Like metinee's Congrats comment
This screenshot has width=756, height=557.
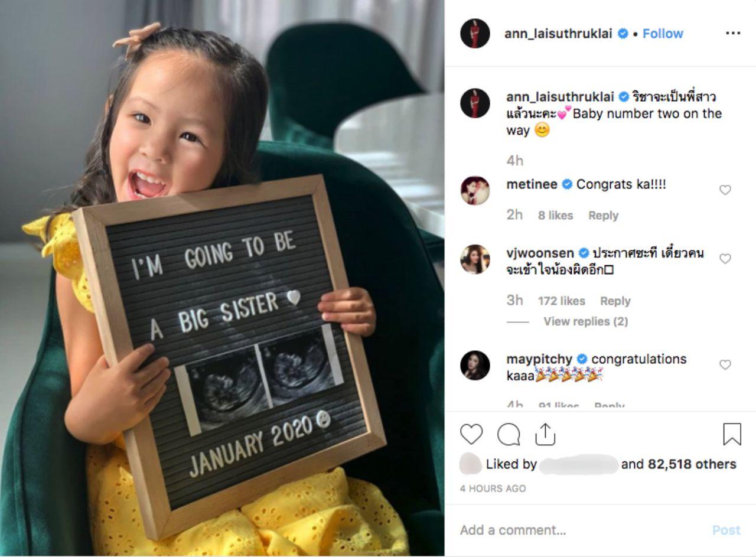(725, 190)
